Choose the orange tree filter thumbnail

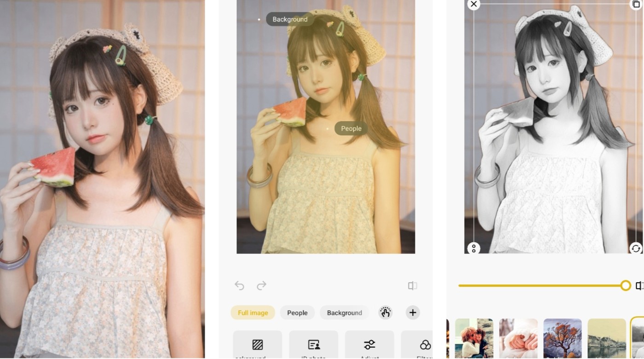562,338
